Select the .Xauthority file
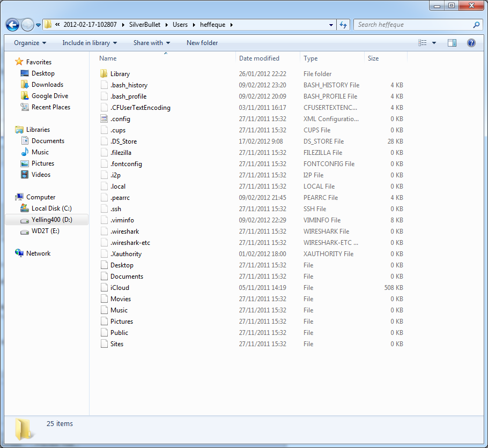 click(125, 254)
